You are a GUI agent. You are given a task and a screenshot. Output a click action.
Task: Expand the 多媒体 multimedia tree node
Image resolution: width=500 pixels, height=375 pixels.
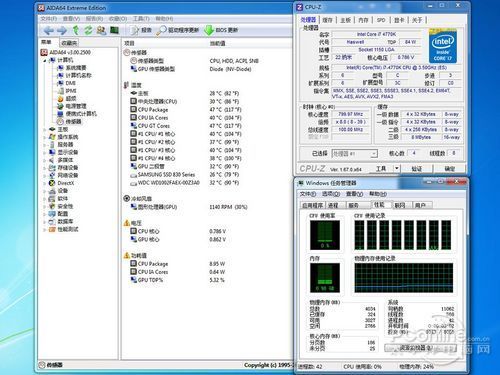(45, 160)
